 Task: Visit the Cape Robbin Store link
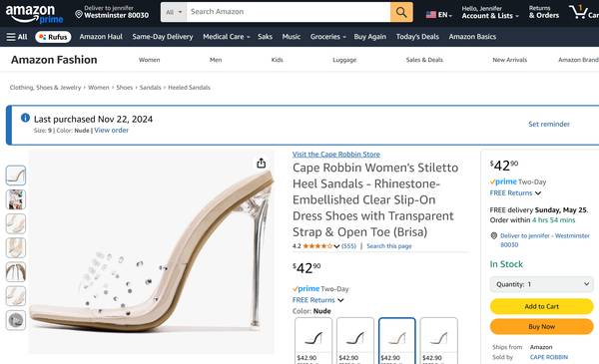[x=336, y=155]
